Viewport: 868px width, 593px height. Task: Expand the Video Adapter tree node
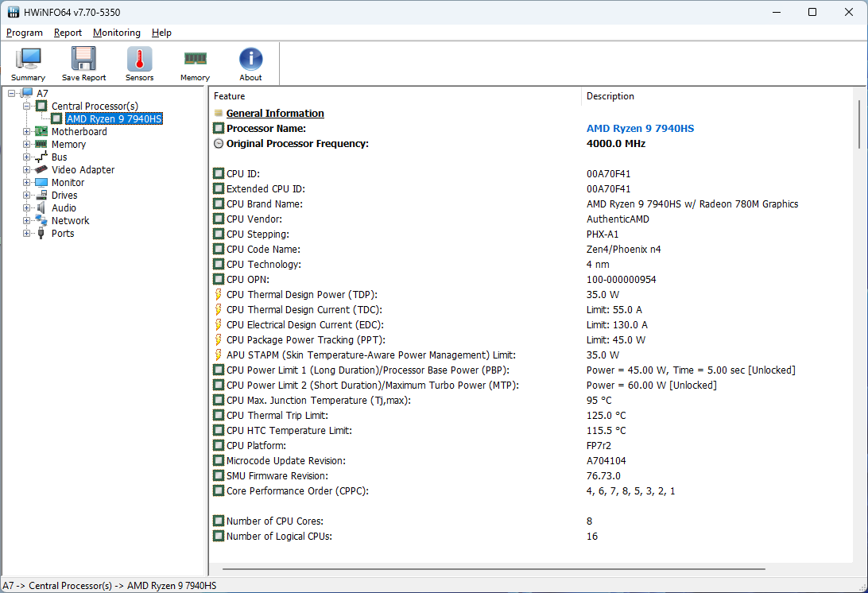pos(26,169)
